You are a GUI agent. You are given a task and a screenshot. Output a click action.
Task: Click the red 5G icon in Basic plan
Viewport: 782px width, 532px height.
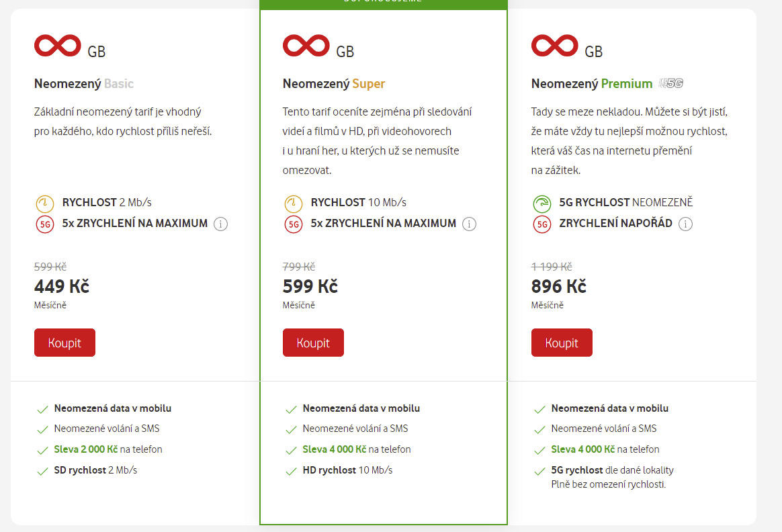tap(45, 224)
